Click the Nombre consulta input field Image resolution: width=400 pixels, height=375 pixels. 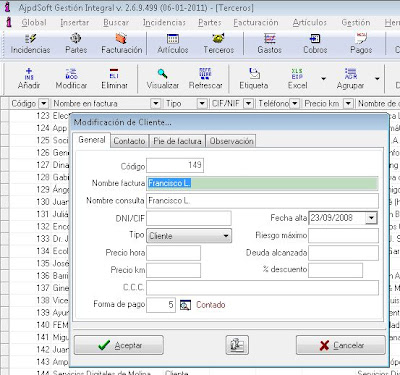click(262, 201)
